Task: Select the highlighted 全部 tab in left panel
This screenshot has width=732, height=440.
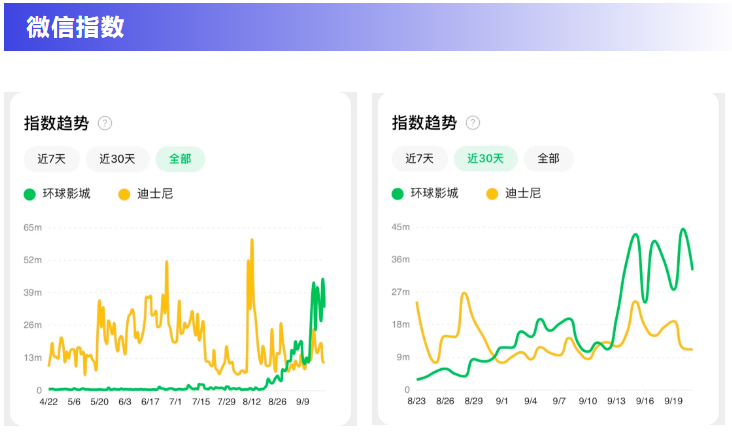Action: [180, 159]
